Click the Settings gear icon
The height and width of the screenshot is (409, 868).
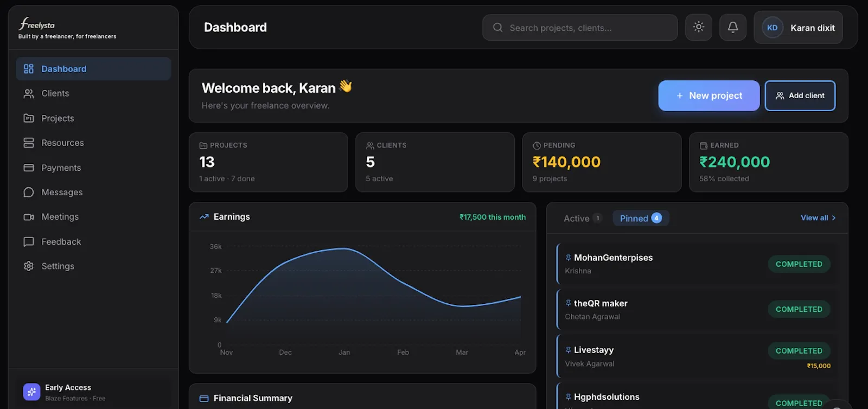(29, 266)
